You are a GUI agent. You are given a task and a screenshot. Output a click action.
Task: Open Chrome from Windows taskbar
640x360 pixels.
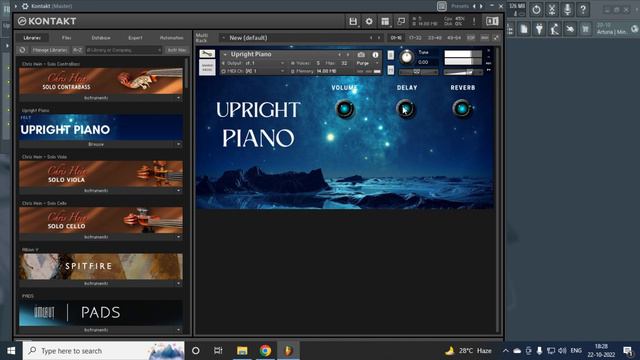click(x=265, y=351)
